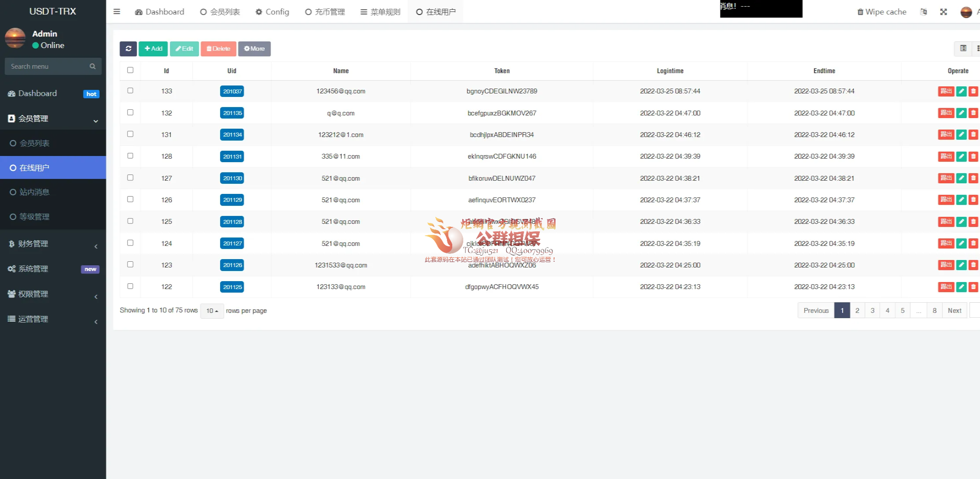Screen dimensions: 980x479
Task: Click the language translate icon in the header
Action: 923,12
